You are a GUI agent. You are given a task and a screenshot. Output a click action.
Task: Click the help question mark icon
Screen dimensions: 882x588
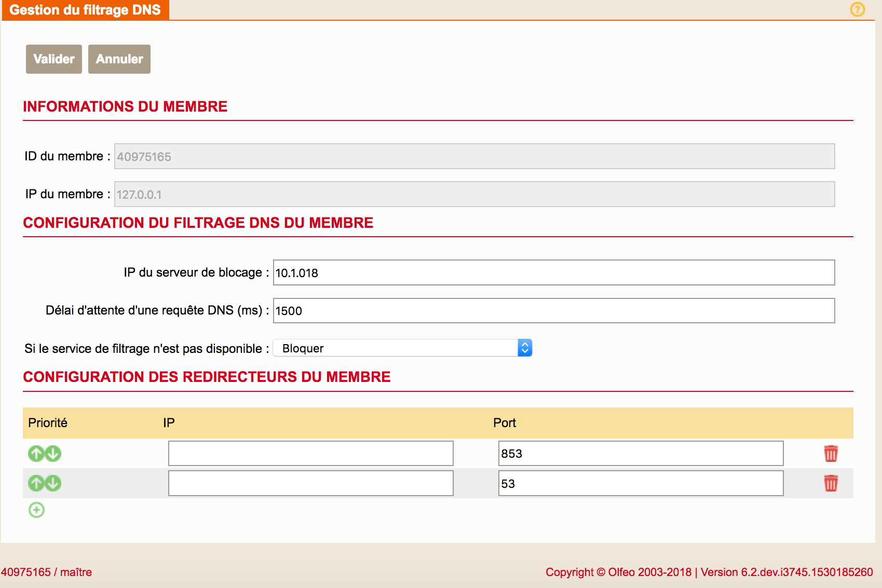click(x=857, y=9)
